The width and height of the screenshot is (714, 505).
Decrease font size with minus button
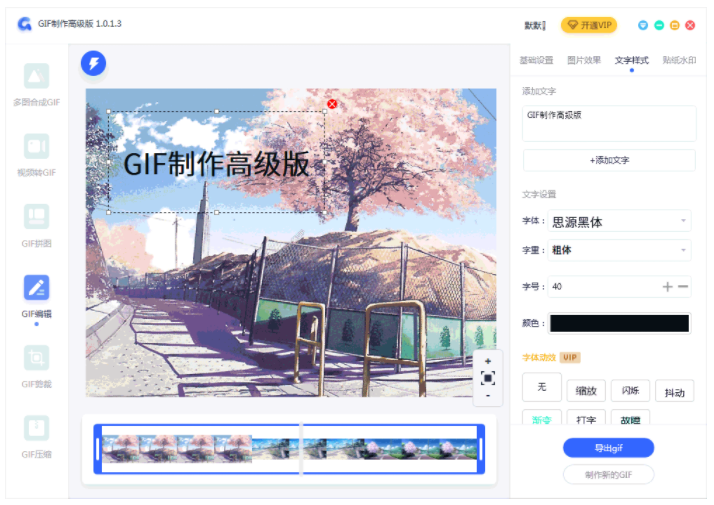coord(683,286)
